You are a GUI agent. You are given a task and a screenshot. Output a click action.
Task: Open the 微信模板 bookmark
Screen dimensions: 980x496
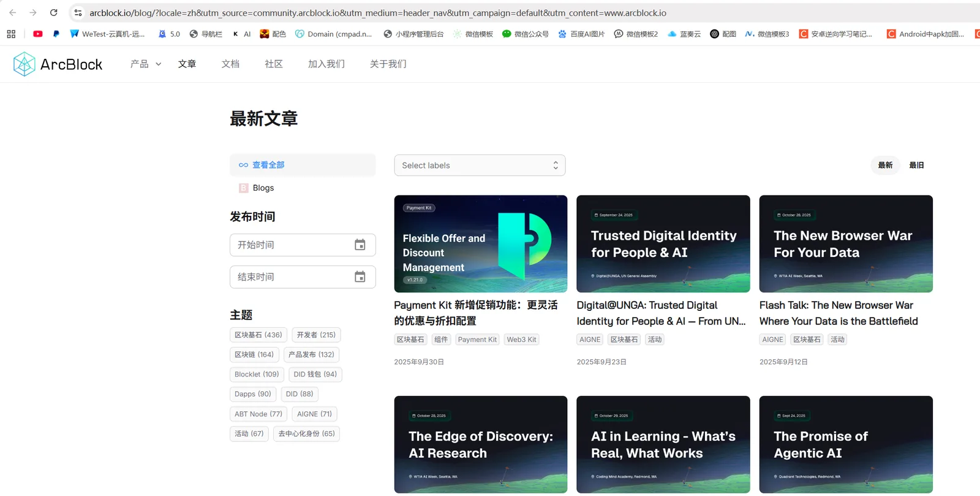[473, 34]
